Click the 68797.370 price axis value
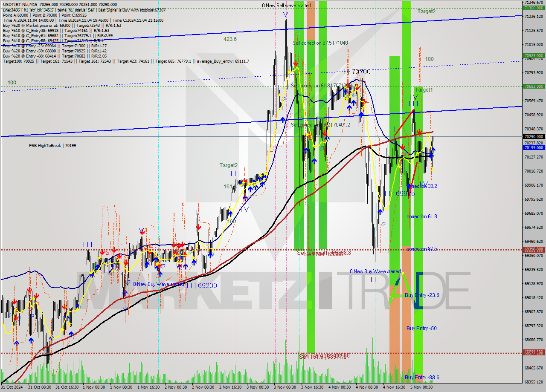The width and height of the screenshot is (546, 392). (x=534, y=326)
